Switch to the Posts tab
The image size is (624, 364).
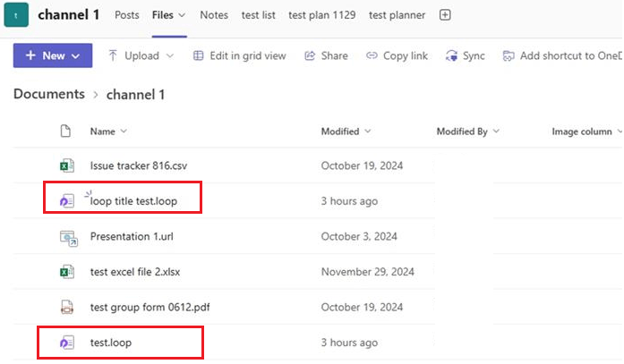[127, 15]
